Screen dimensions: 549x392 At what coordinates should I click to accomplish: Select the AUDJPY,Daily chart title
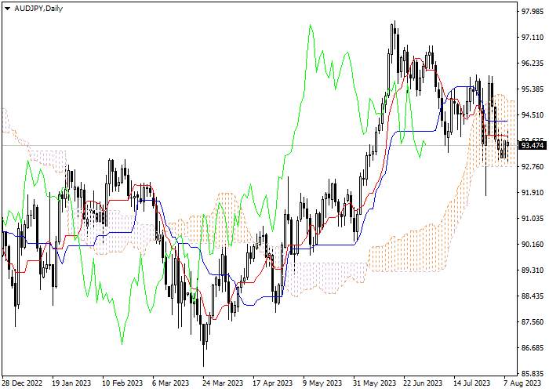click(x=38, y=9)
